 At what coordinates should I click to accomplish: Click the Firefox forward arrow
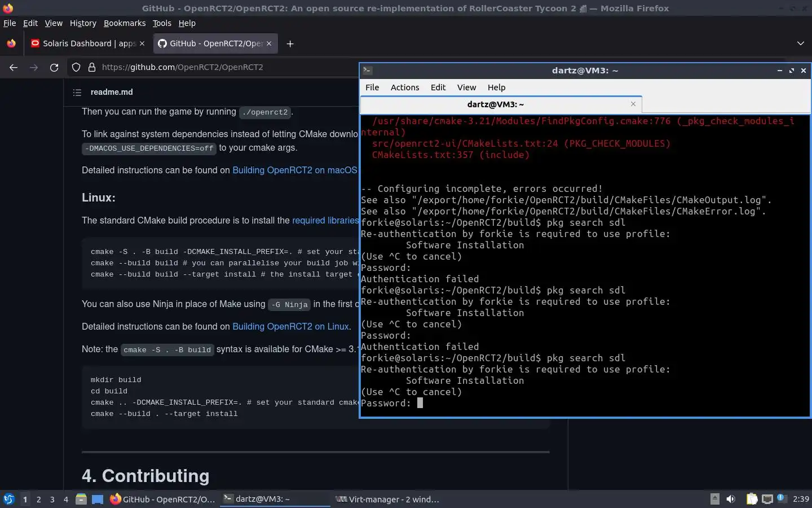(x=34, y=67)
